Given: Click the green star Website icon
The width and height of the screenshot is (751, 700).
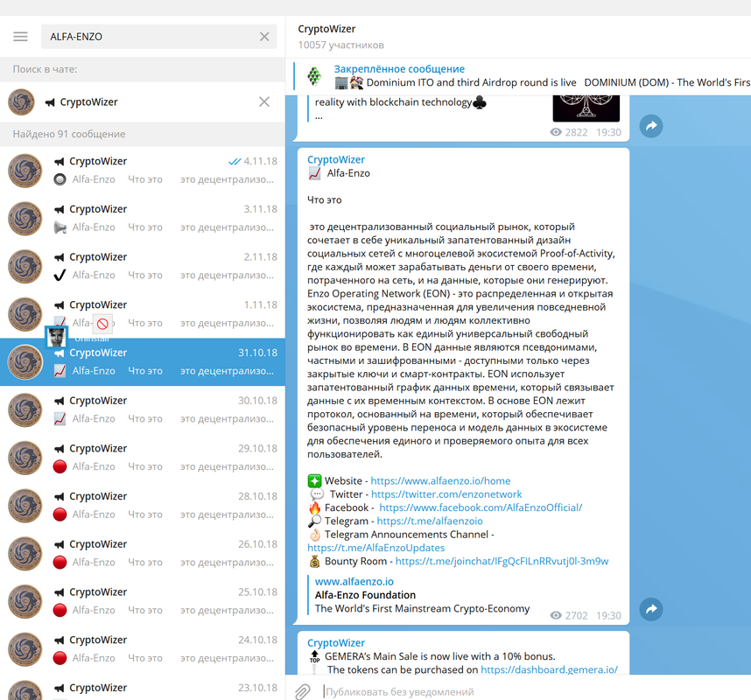Looking at the screenshot, I should pos(315,480).
